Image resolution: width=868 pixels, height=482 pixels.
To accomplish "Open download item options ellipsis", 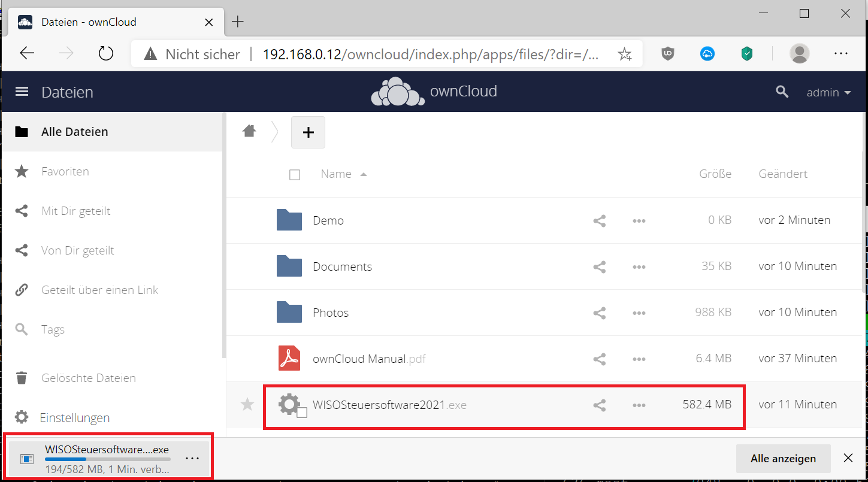I will [x=192, y=459].
